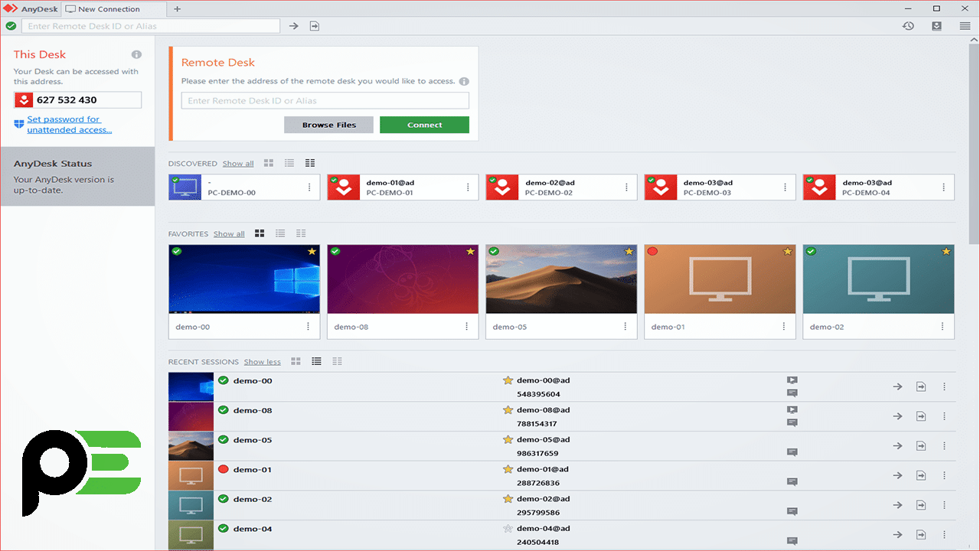Click the session recording icon for demo-00
This screenshot has height=551, width=980.
[792, 380]
